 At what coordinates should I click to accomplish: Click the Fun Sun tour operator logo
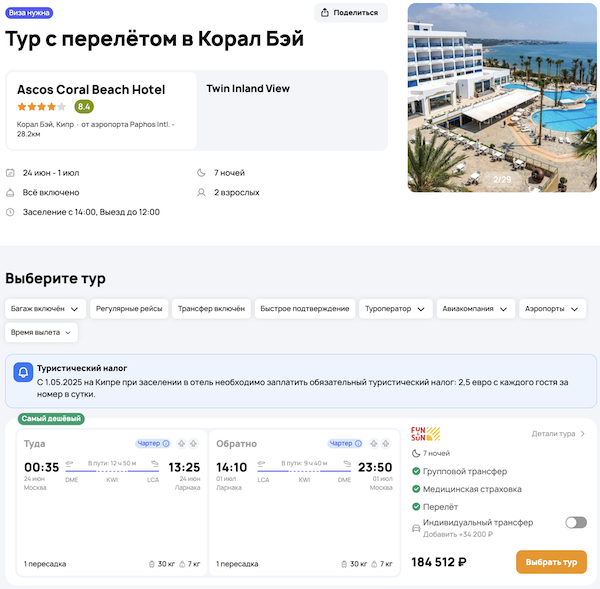pyautogui.click(x=424, y=434)
